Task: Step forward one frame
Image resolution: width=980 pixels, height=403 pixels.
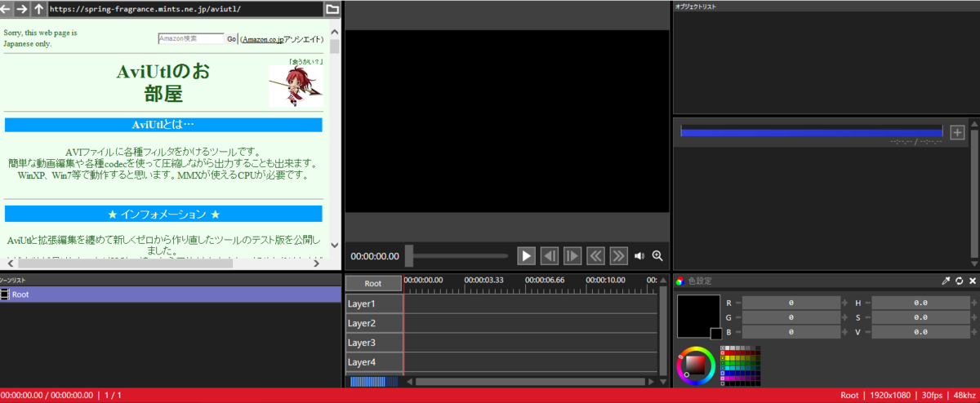Action: [x=573, y=255]
